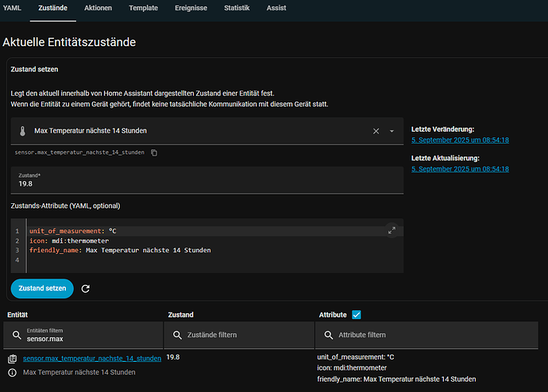The image size is (548, 392).
Task: Click the magnifier icon in Zustände filter
Action: (x=176, y=335)
